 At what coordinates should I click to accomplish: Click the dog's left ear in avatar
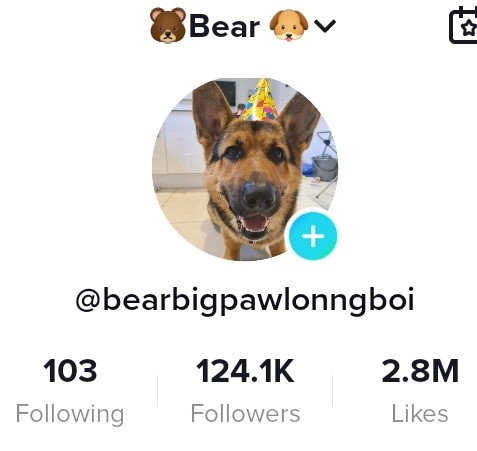211,113
